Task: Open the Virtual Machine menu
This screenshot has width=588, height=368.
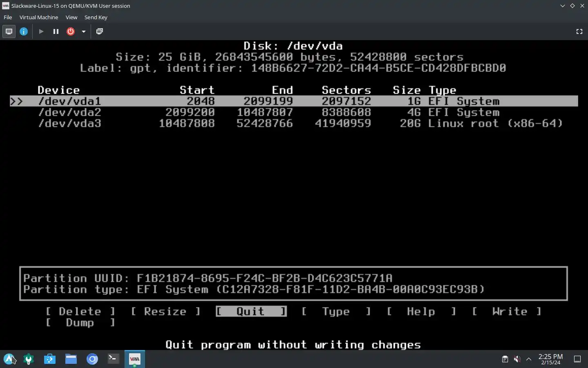Action: (39, 17)
